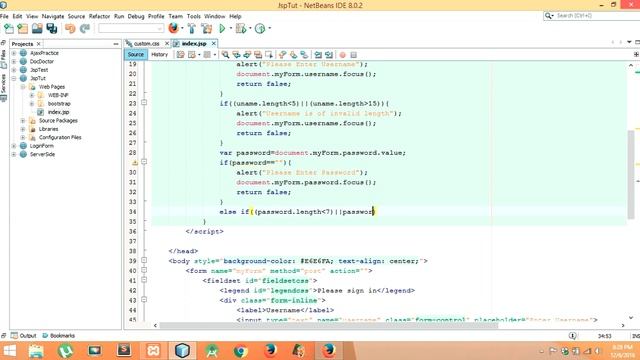Click the horizontal scrollbar thumb in editor

point(329,325)
